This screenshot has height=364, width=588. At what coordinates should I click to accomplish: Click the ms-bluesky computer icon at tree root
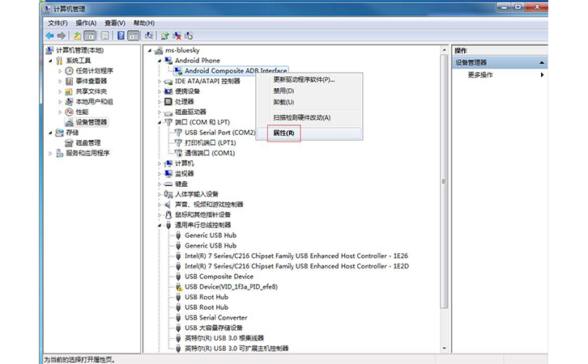(159, 50)
